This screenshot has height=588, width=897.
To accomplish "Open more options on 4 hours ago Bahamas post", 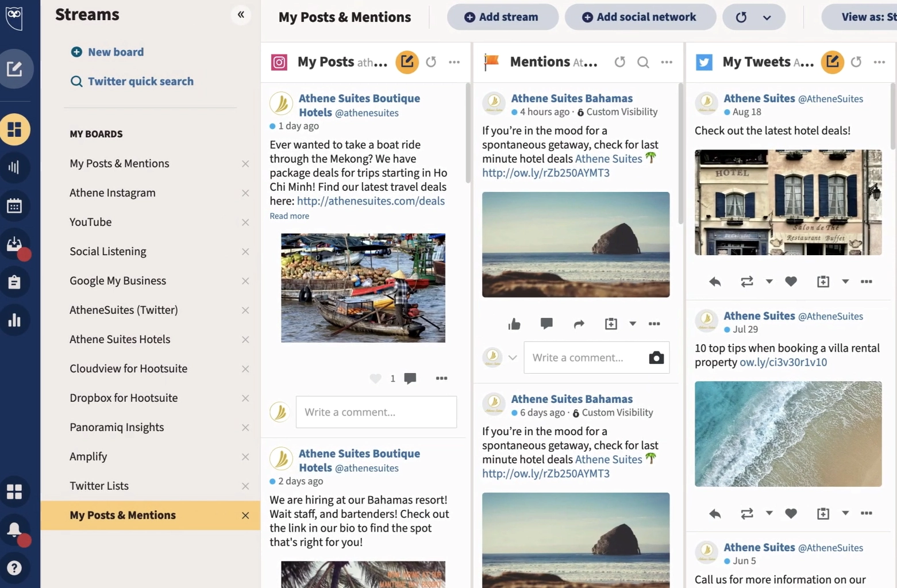I will pyautogui.click(x=654, y=324).
